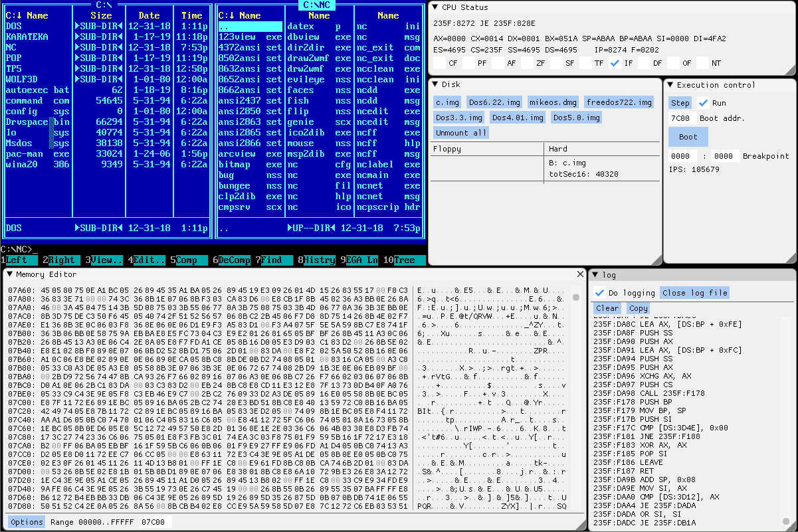Toggle the DF flag checkbox
Image resolution: width=798 pixels, height=532 pixels.
tap(644, 63)
